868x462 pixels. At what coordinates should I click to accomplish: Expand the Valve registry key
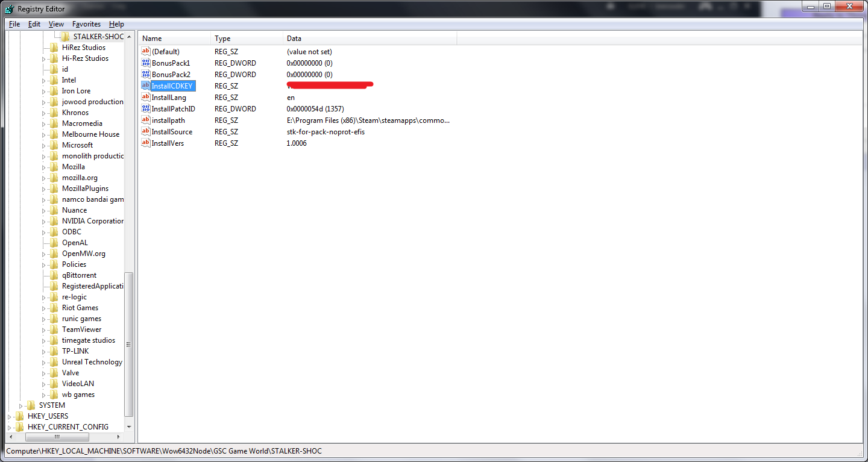44,373
